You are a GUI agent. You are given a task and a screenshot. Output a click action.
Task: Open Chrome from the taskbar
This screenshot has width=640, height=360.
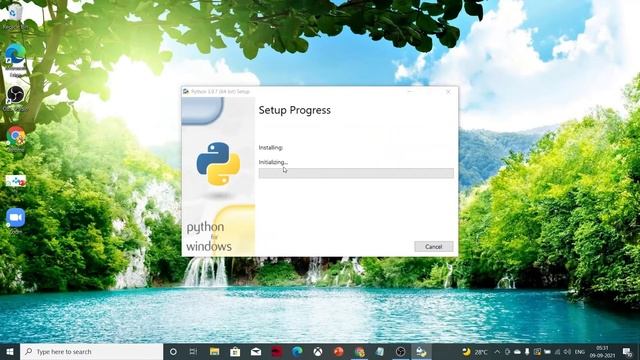(x=360, y=351)
